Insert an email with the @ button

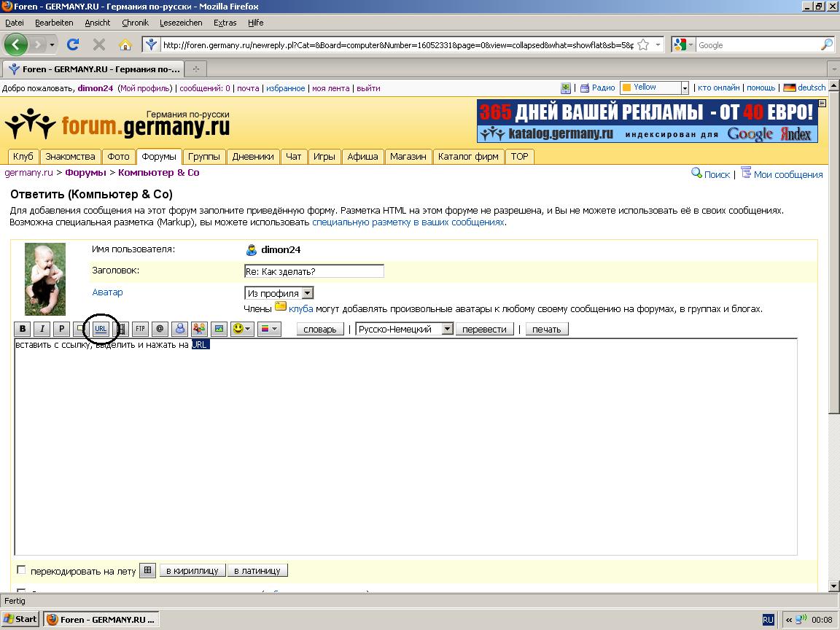(160, 329)
